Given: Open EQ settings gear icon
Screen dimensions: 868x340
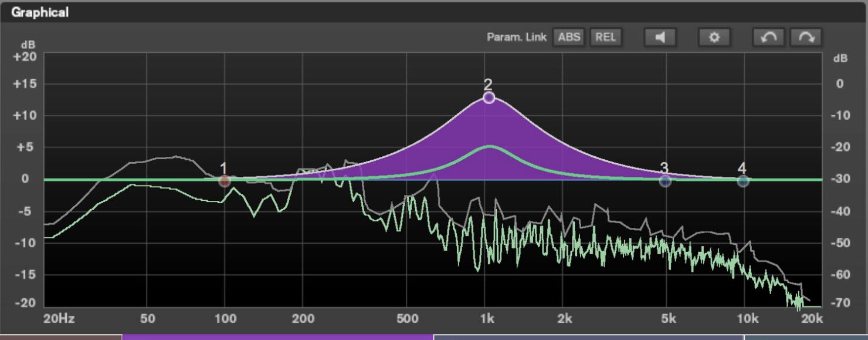Looking at the screenshot, I should [x=714, y=38].
